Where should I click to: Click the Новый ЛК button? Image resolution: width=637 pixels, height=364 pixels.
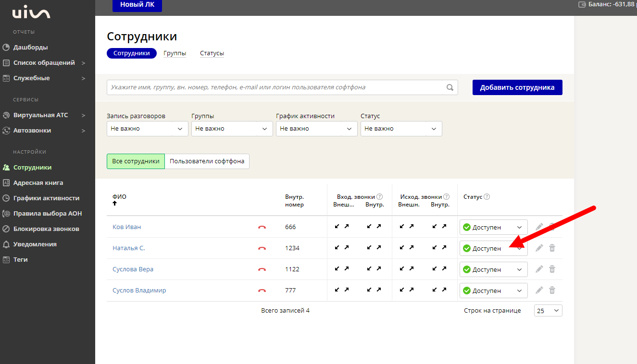pyautogui.click(x=137, y=5)
